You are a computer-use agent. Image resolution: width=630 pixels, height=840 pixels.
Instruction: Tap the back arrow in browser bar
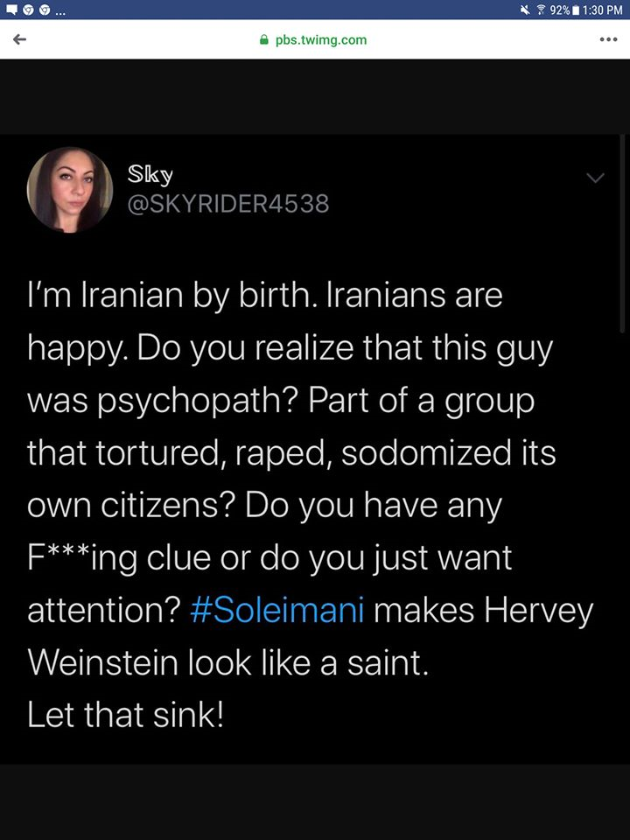19,40
